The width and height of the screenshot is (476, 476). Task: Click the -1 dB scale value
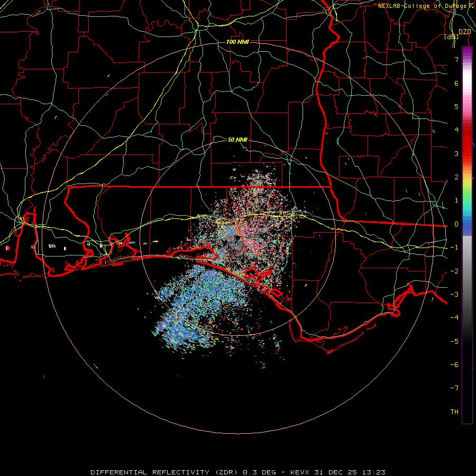(x=454, y=248)
